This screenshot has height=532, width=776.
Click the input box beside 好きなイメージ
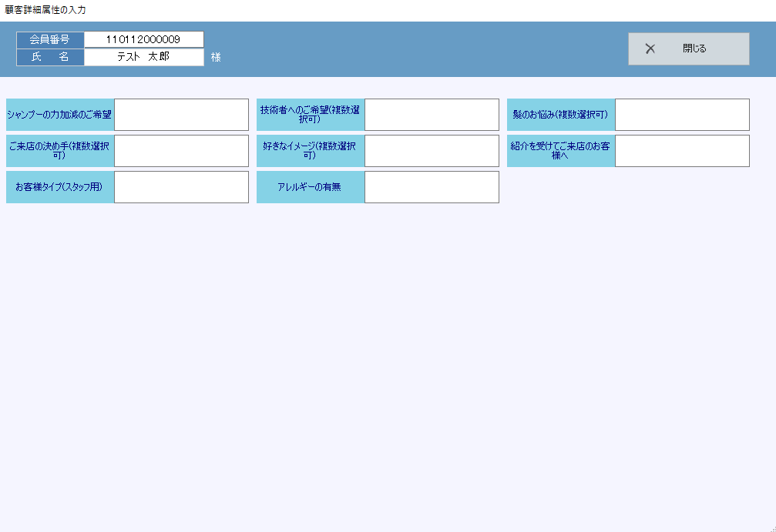(432, 151)
